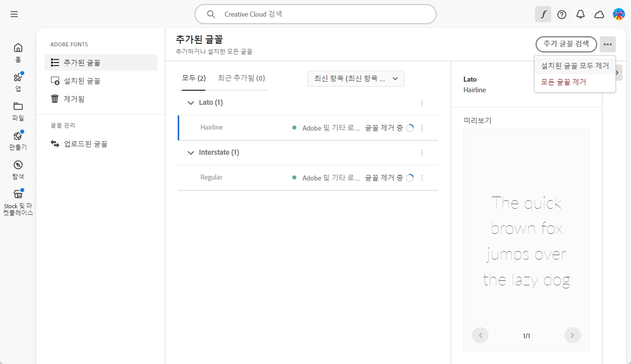The width and height of the screenshot is (631, 364).
Task: Go to next preview sample
Action: coord(572,335)
